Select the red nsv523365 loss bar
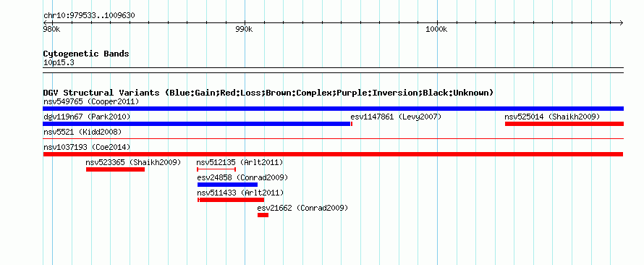The height and width of the screenshot is (265, 644). click(115, 169)
